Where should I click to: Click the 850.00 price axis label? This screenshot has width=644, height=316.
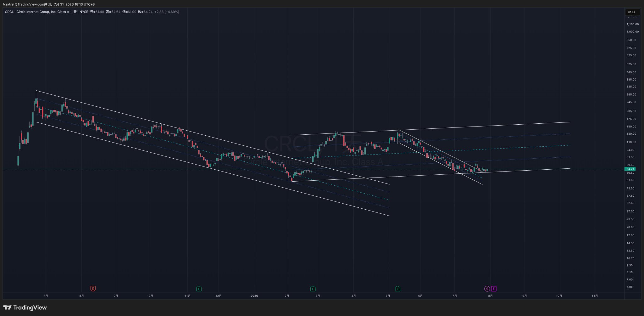(x=631, y=40)
